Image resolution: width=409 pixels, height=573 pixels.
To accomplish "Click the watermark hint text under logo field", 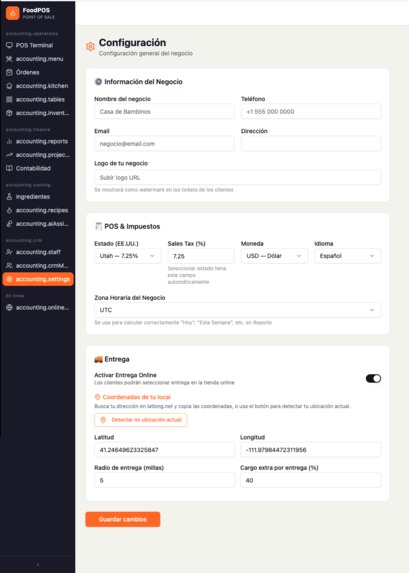I will tap(164, 190).
